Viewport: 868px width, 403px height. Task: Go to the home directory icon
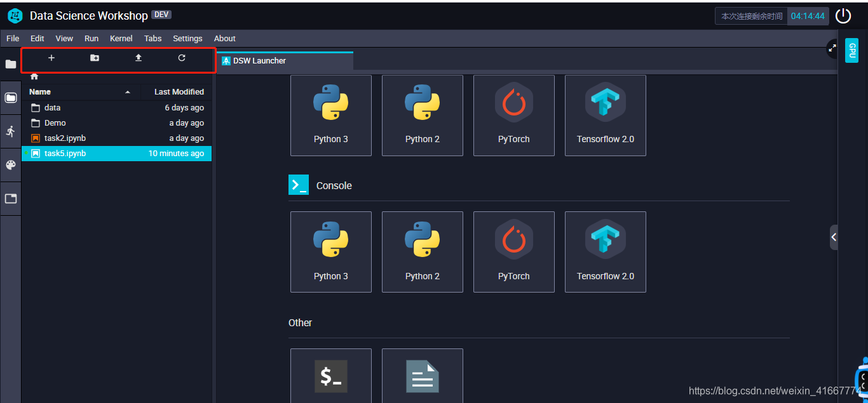[x=34, y=76]
